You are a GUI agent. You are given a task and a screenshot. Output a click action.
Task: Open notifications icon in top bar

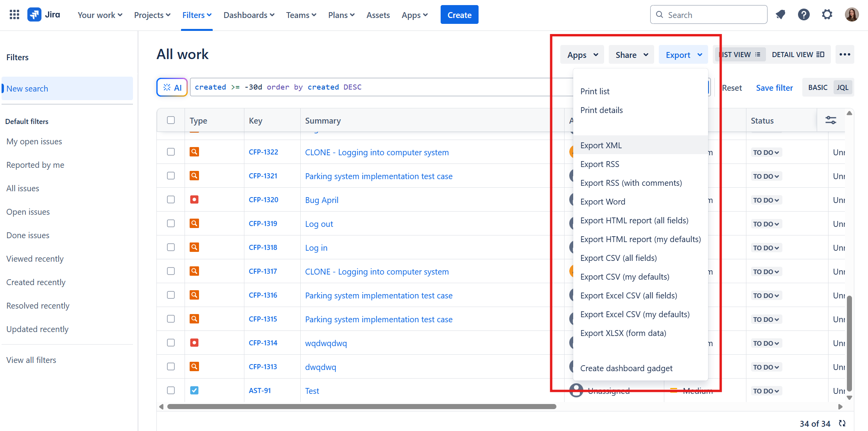[x=780, y=15]
